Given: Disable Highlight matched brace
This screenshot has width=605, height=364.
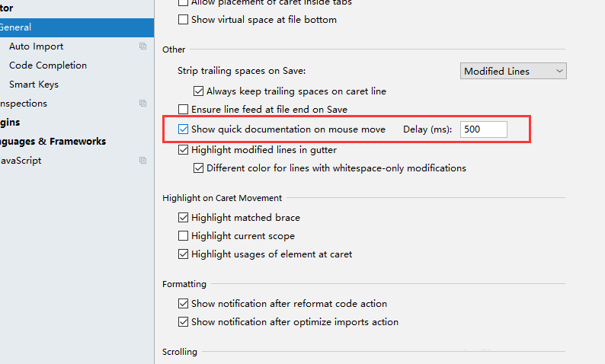Looking at the screenshot, I should point(183,218).
